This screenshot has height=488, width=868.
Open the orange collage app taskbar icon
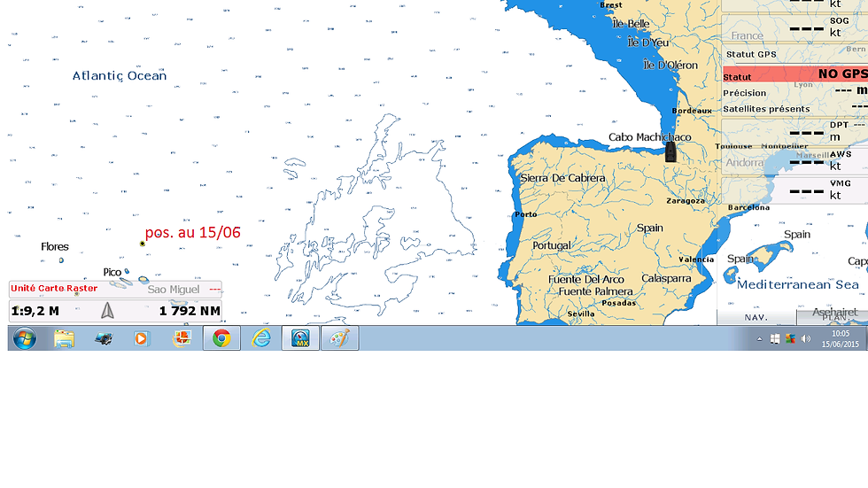click(182, 338)
